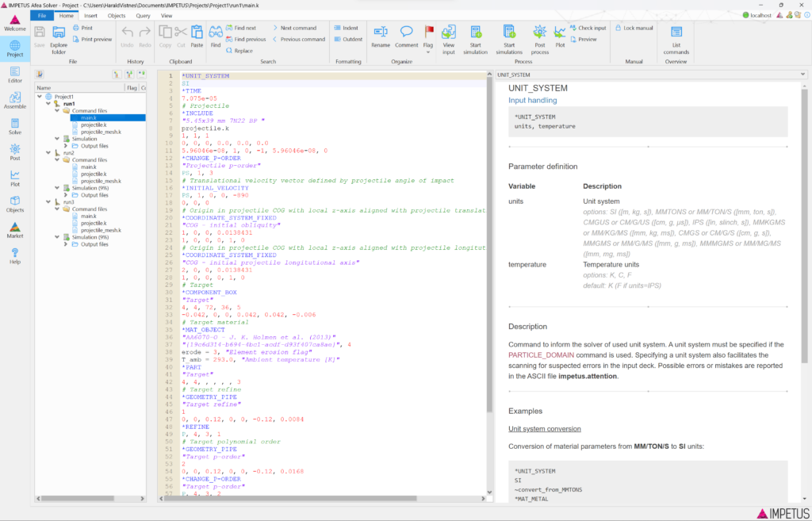Screen dimensions: 812x521
Task: Click the manual panel vertical scrollbar
Action: point(804,226)
